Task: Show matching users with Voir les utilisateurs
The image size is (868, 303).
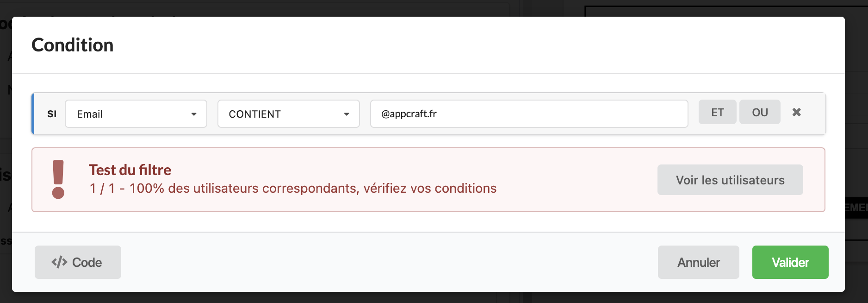Action: (730, 180)
